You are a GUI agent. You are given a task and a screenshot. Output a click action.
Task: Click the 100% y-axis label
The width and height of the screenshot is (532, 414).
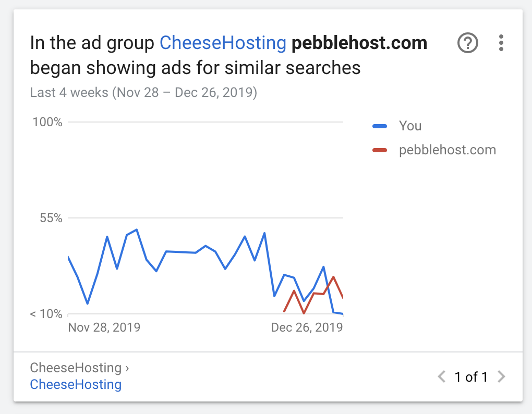point(47,123)
